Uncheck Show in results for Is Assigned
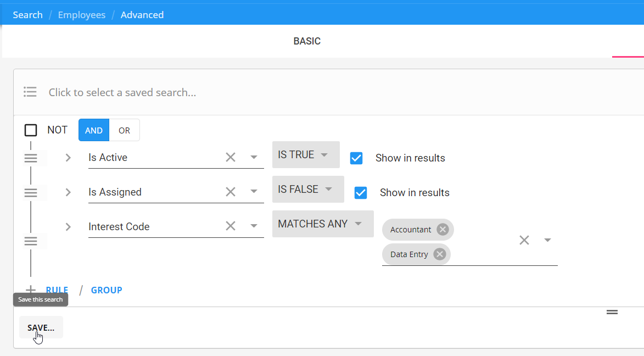The image size is (644, 356). tap(361, 193)
